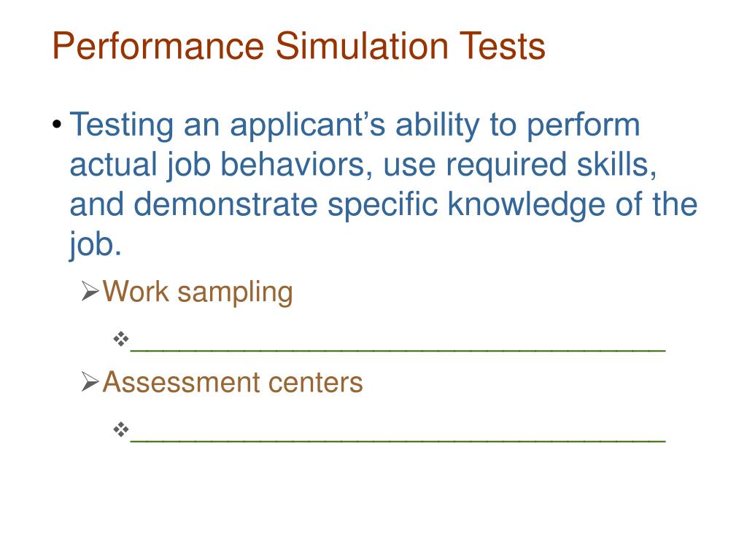
Task: Click the word Performance in the title
Action: 158,47
